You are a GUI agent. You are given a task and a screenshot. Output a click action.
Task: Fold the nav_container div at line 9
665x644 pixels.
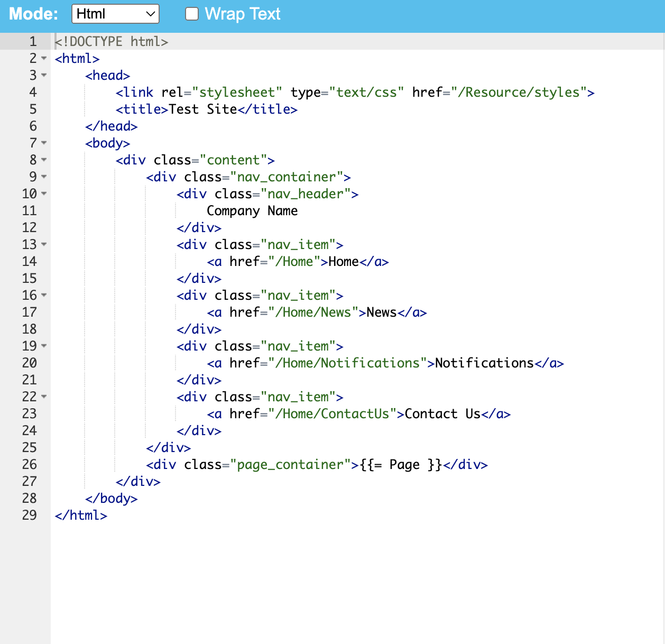pos(44,177)
